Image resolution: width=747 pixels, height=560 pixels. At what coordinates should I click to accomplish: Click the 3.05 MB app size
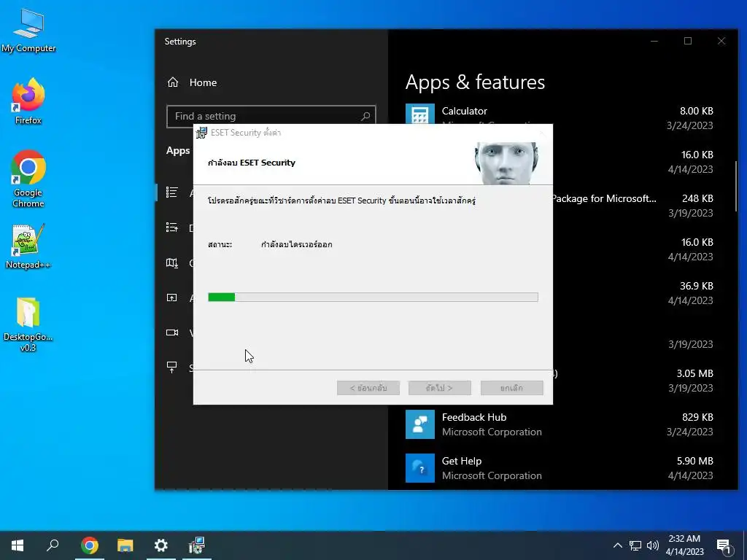click(695, 373)
